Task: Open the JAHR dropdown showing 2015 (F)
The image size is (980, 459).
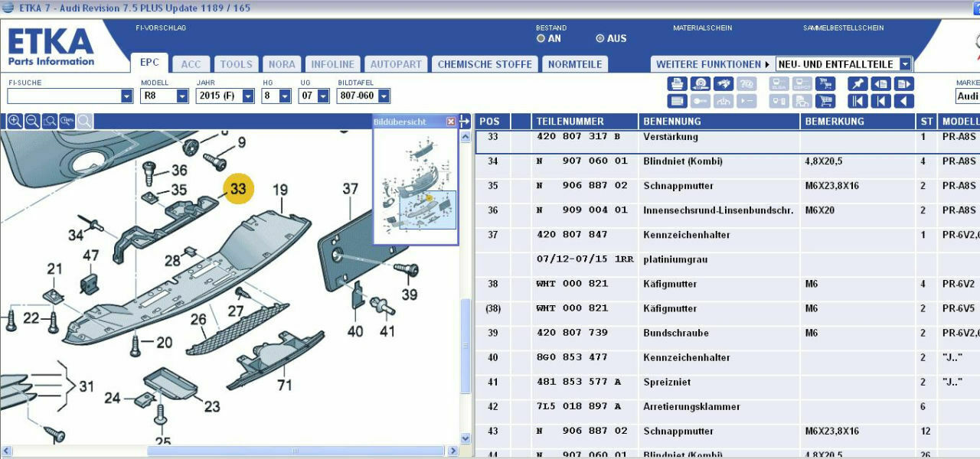Action: 248,96
